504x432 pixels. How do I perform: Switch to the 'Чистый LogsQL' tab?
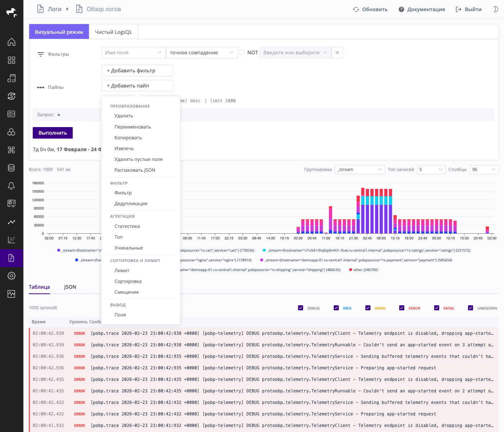[113, 32]
